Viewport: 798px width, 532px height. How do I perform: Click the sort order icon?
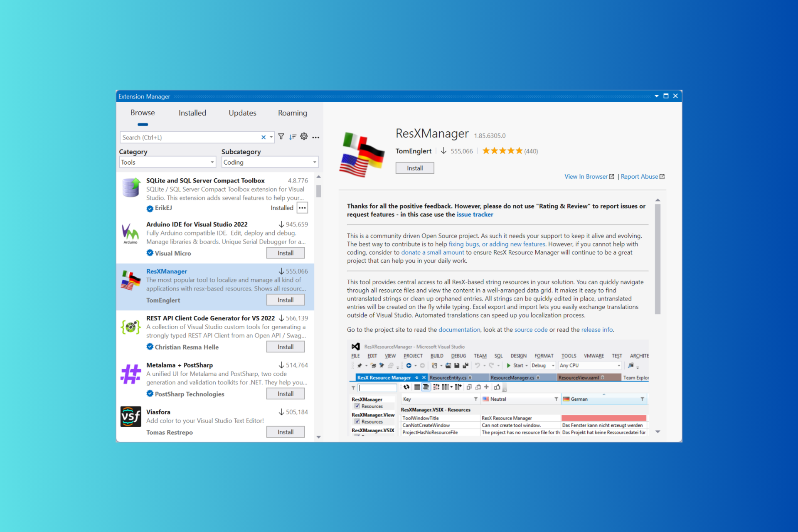(293, 137)
